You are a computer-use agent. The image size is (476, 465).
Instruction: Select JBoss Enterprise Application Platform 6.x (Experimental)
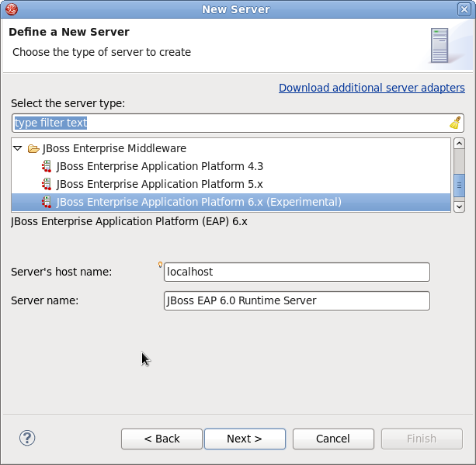[199, 202]
